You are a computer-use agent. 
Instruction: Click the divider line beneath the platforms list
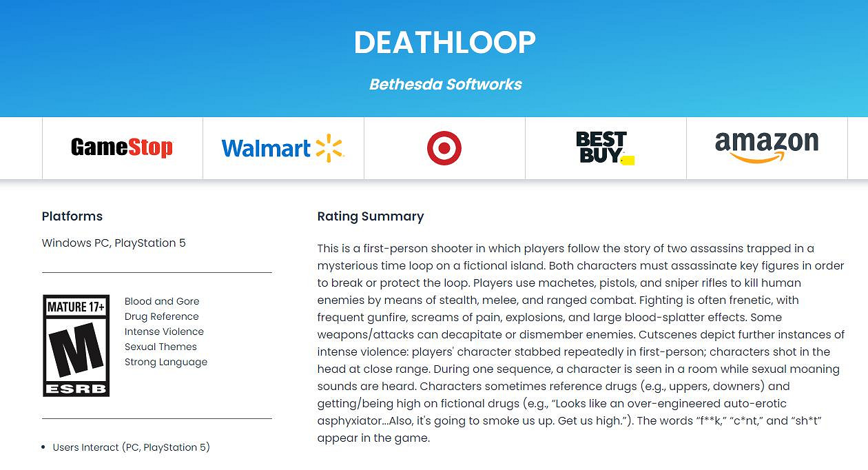[157, 272]
